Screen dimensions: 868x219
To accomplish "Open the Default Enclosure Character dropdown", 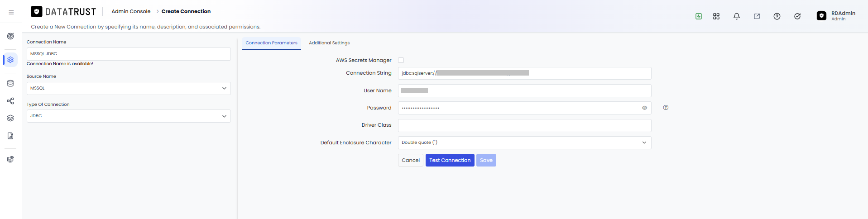I will click(x=524, y=143).
